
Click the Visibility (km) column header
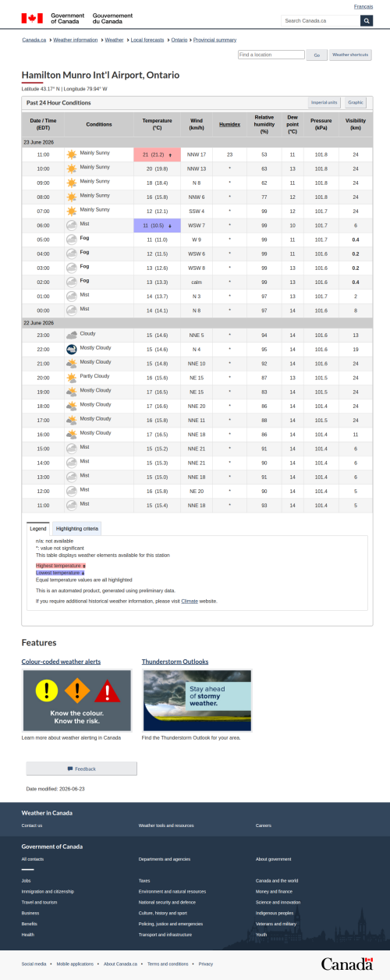pyautogui.click(x=356, y=124)
